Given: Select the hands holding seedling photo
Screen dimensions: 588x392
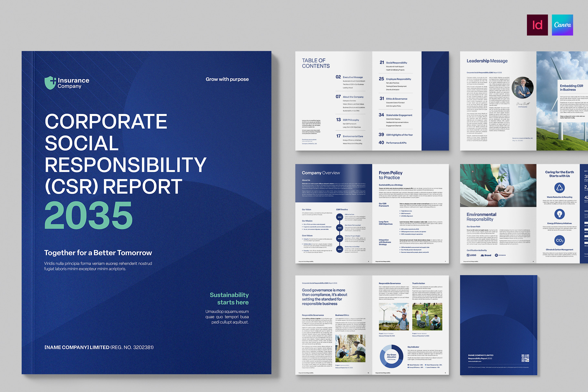Looking at the screenshot, I should 498,185.
